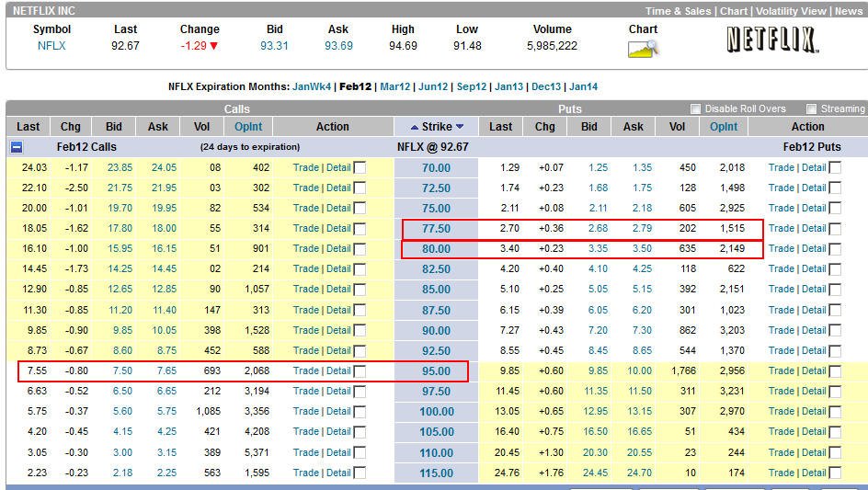Check the 90.00 put row checkbox
Viewport: 868px width, 490px height.
point(835,331)
